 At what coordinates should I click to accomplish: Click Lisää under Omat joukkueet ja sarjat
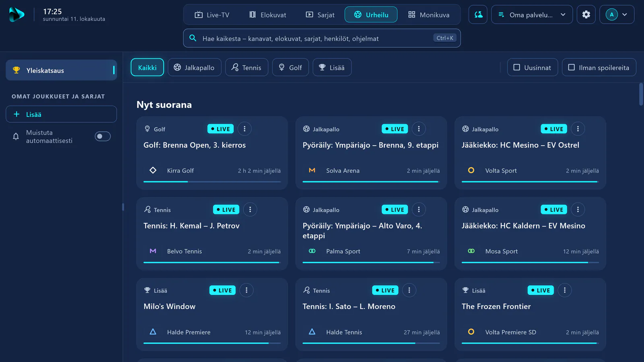[61, 114]
